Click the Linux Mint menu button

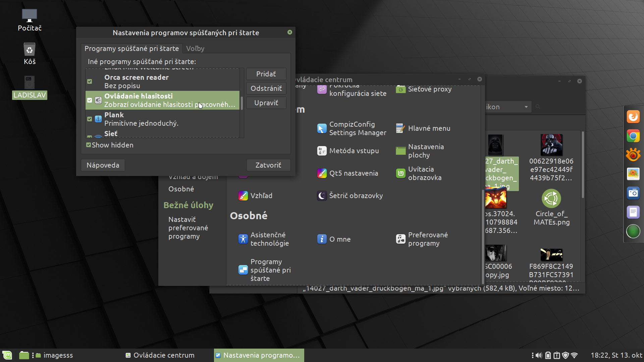7,355
